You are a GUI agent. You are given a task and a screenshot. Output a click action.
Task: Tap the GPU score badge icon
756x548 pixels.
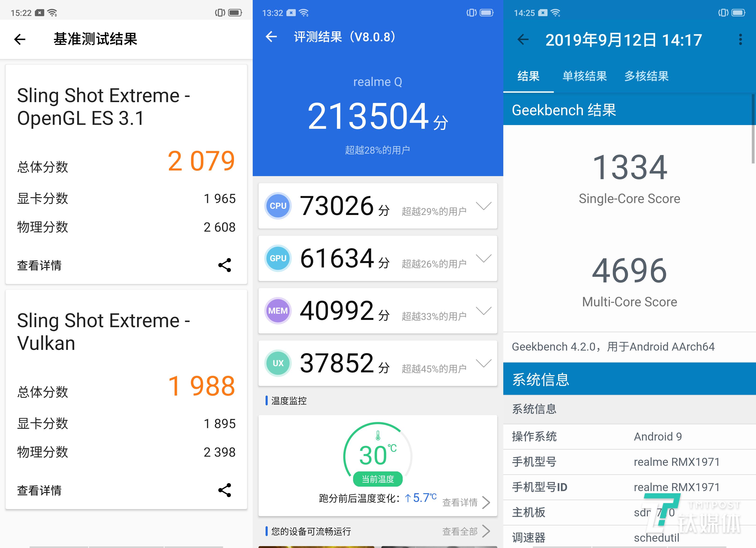[278, 259]
